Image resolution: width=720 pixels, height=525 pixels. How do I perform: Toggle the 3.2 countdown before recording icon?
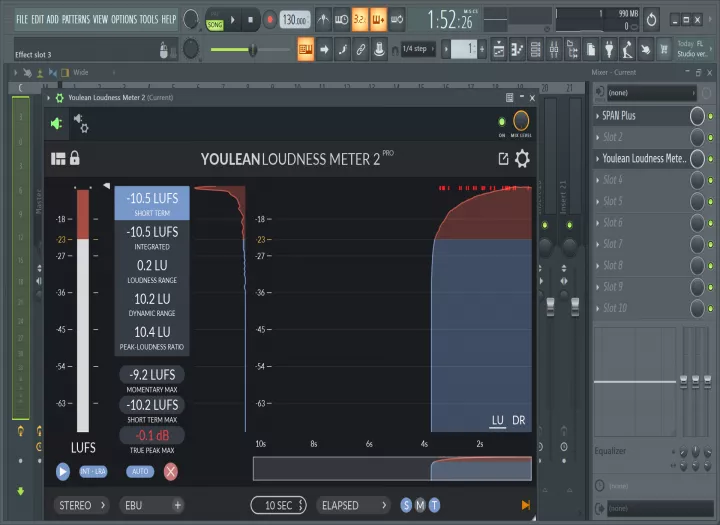[360, 19]
